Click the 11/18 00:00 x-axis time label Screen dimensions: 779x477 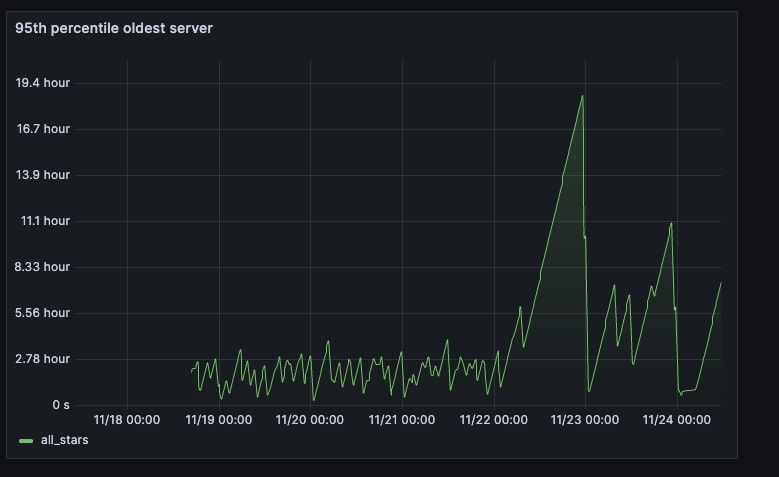127,420
